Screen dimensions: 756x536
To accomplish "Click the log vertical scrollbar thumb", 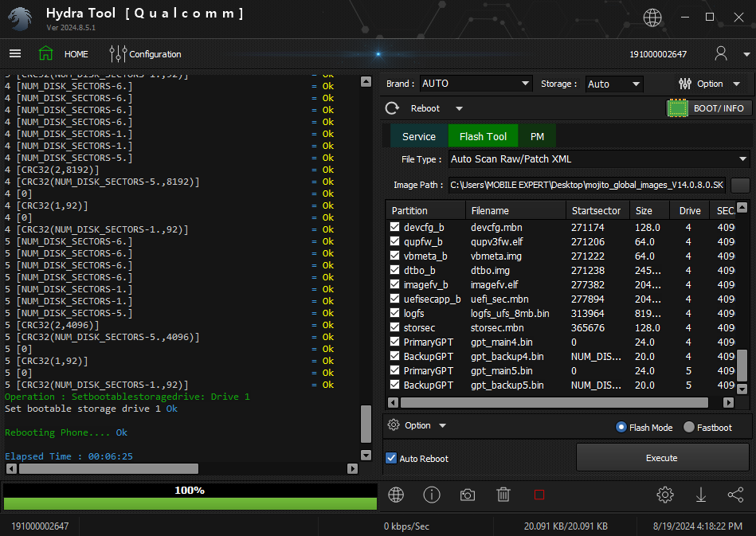I will point(366,424).
